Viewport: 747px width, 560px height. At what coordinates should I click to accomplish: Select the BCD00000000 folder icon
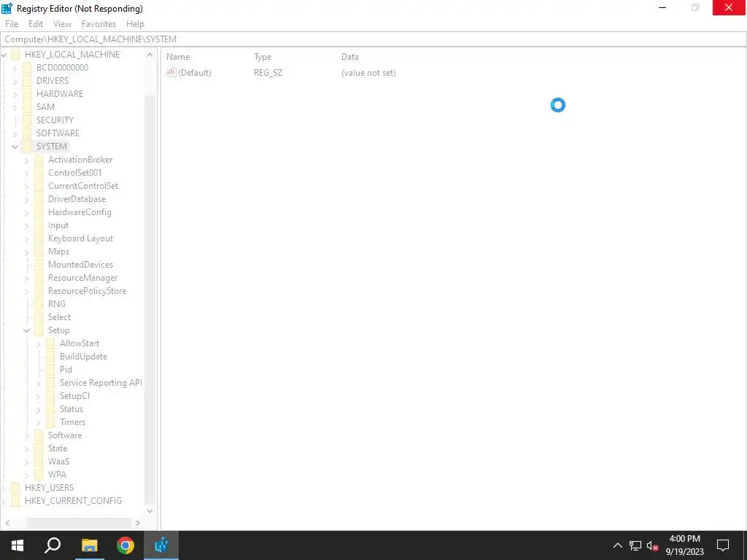click(27, 68)
